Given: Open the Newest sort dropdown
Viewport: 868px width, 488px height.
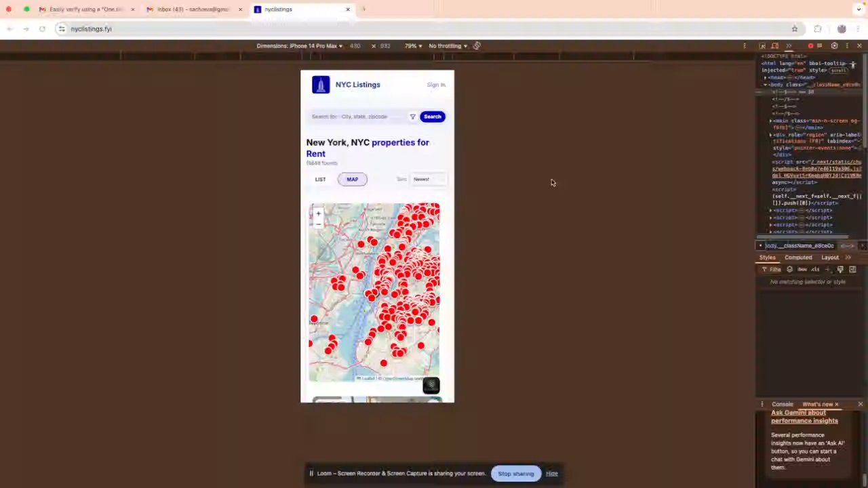Looking at the screenshot, I should (x=429, y=180).
